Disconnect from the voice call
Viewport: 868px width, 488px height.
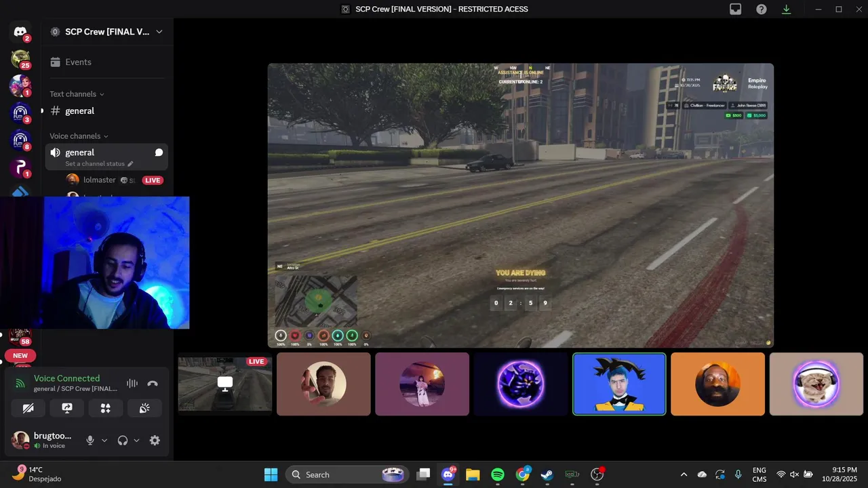153,384
